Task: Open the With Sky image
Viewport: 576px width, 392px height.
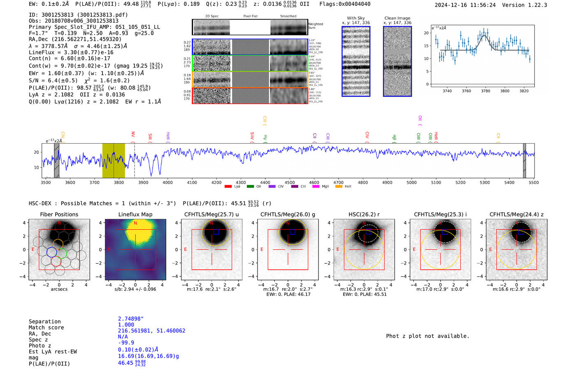Action: tap(356, 61)
